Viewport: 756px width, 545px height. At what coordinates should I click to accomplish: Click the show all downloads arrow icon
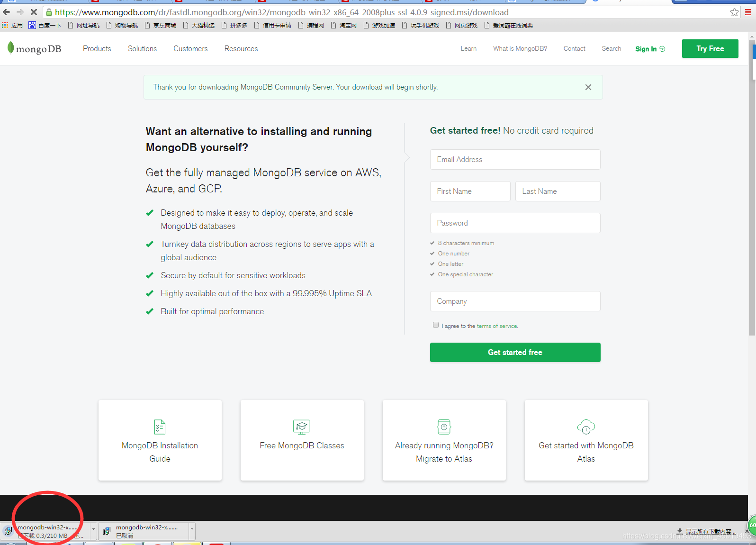pyautogui.click(x=680, y=531)
